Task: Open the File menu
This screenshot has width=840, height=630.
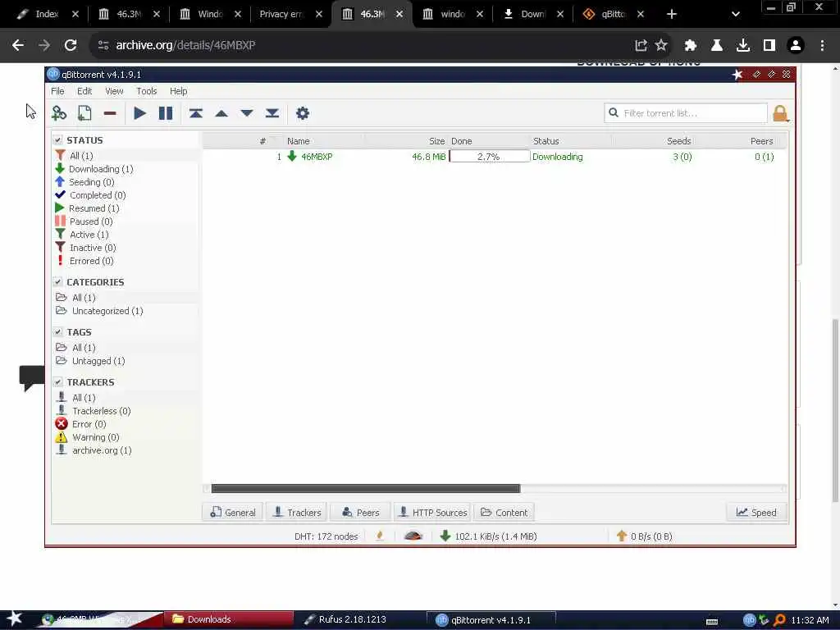Action: point(57,91)
